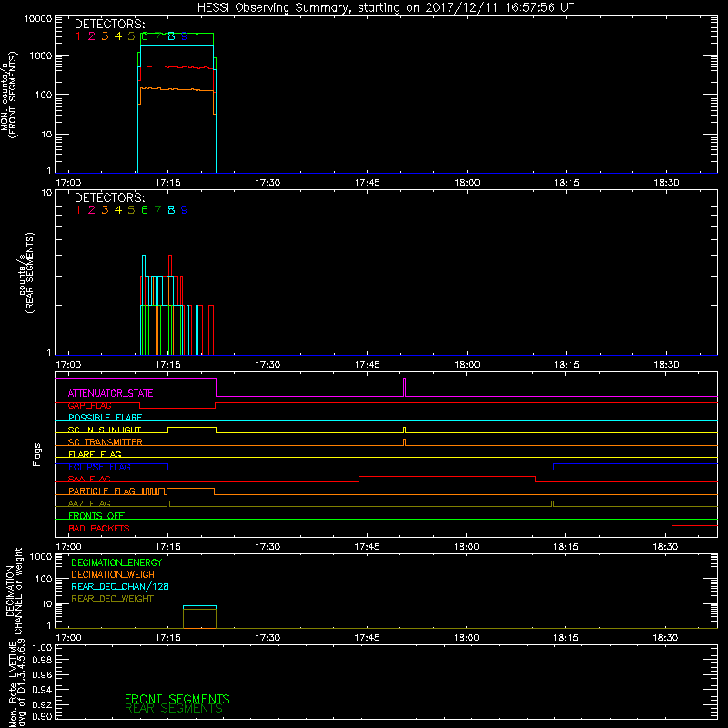
Task: Select detector 5 in rear segments legend
Action: point(131,210)
